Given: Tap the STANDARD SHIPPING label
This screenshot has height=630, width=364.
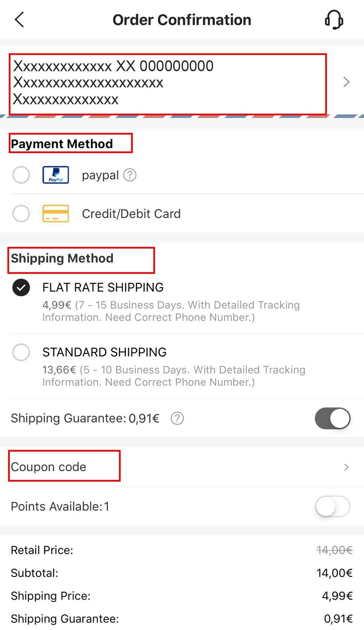Looking at the screenshot, I should (x=104, y=352).
